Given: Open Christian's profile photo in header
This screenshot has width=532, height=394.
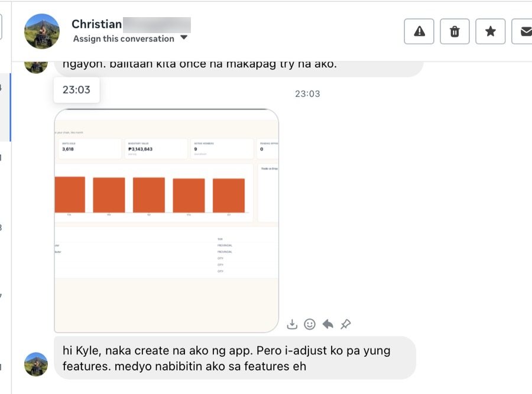Looking at the screenshot, I should (x=42, y=31).
